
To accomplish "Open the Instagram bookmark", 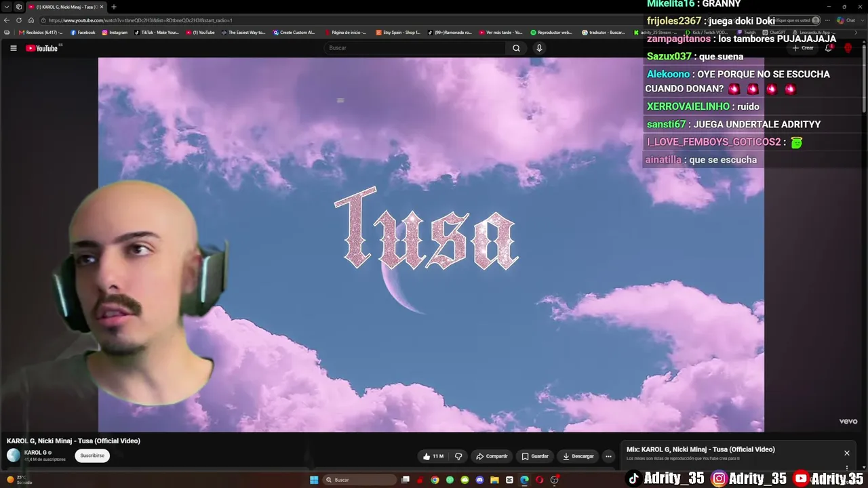I will pos(115,33).
